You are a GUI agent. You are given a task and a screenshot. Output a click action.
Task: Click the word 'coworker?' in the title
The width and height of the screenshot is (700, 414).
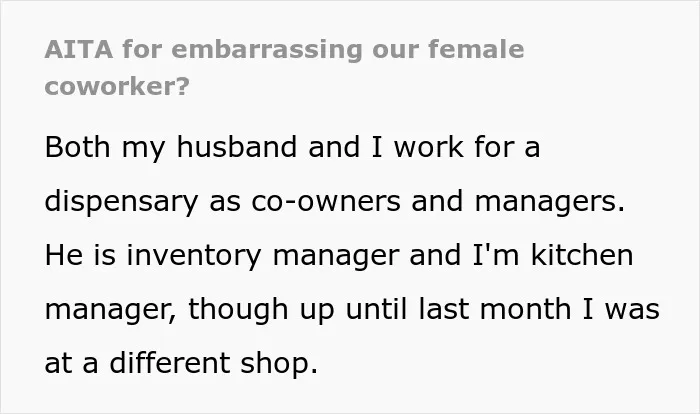117,86
